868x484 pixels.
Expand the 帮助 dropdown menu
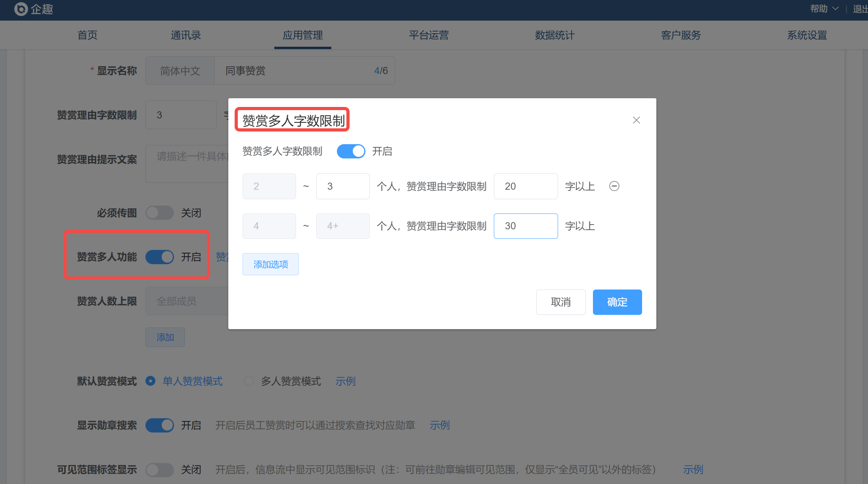(824, 9)
